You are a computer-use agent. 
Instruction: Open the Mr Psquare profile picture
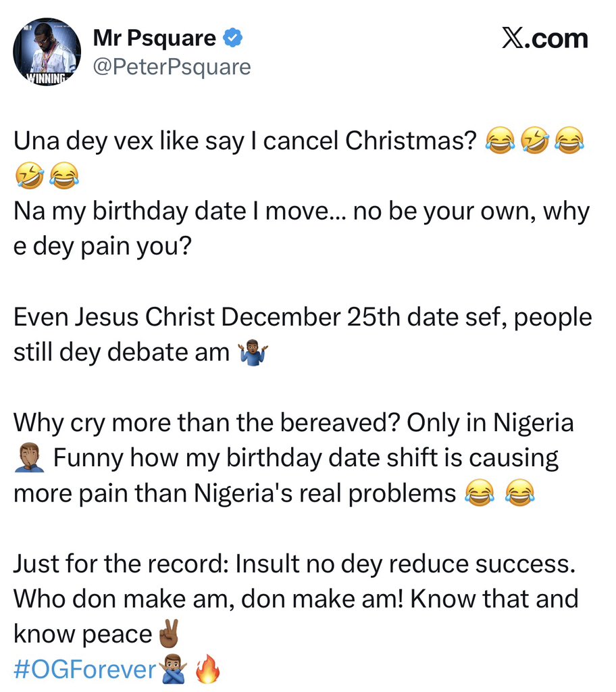click(x=47, y=51)
